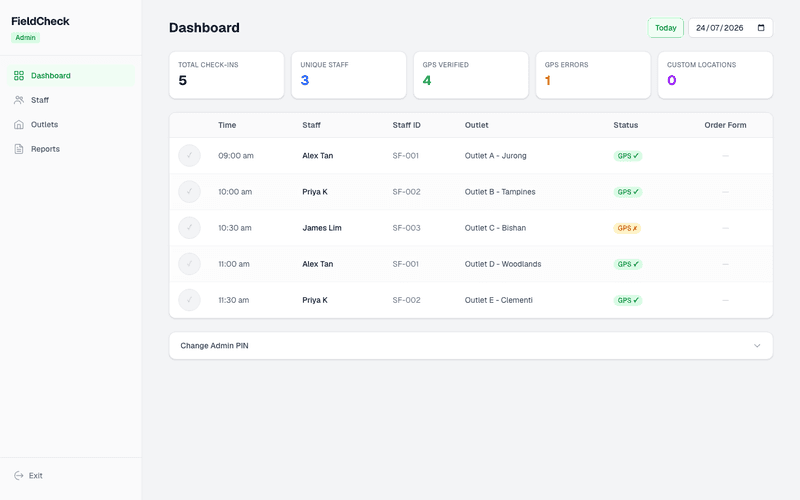Viewport: 800px width, 500px height.
Task: Open the Change Admin PIN section label
Action: [214, 345]
